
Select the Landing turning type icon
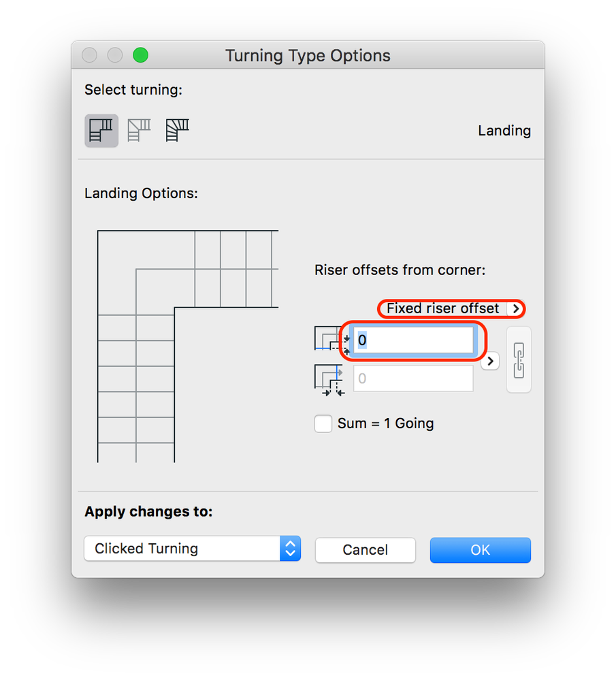[101, 130]
